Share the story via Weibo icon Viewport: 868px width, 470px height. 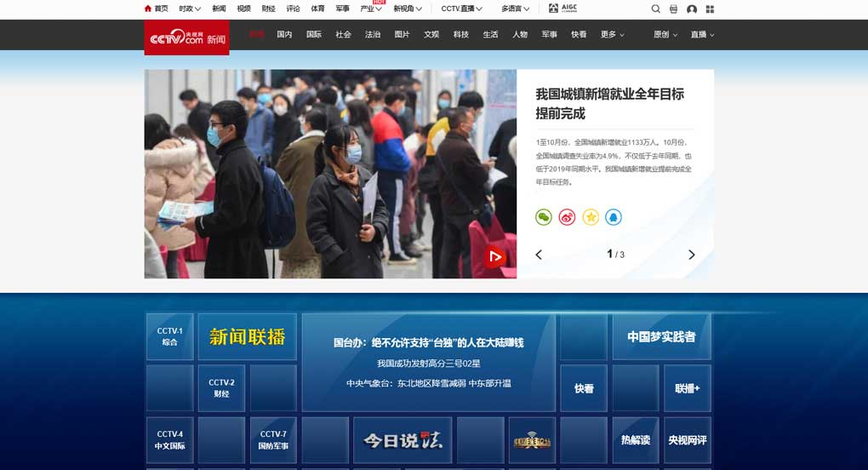click(x=567, y=217)
